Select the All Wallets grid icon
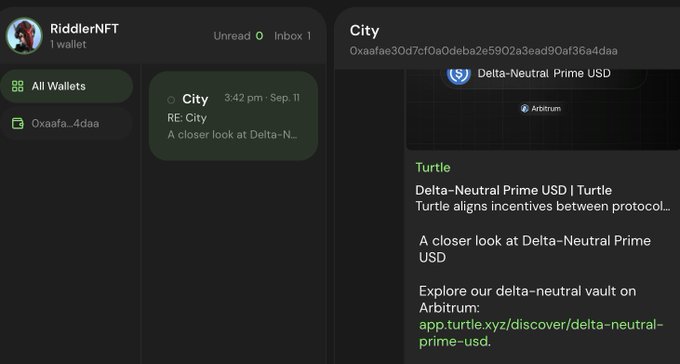Image resolution: width=680 pixels, height=364 pixels. pyautogui.click(x=18, y=86)
